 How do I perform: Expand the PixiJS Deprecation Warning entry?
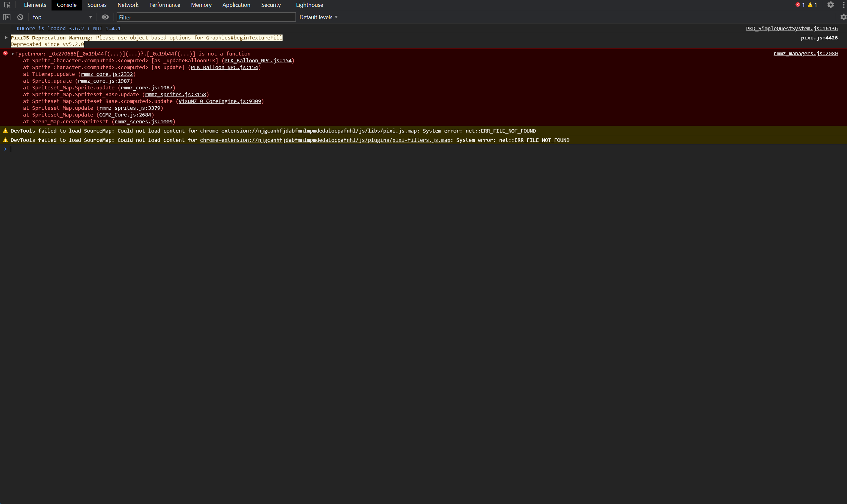coord(6,38)
